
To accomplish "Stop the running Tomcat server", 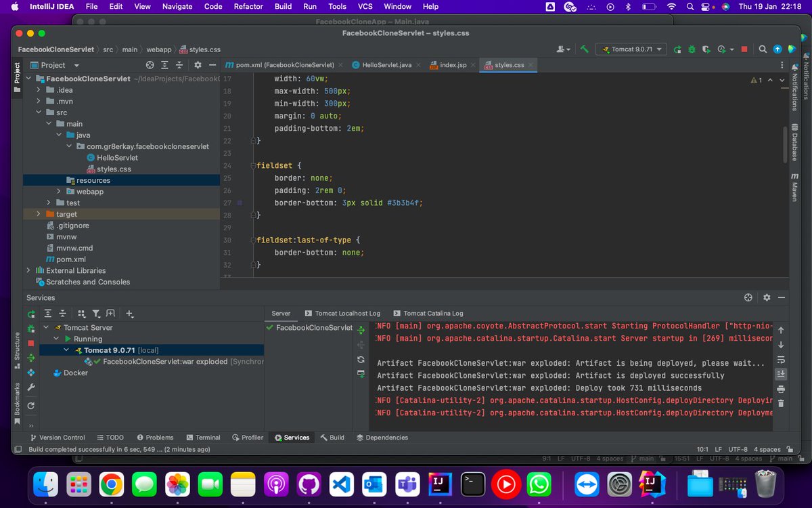I will coord(744,49).
